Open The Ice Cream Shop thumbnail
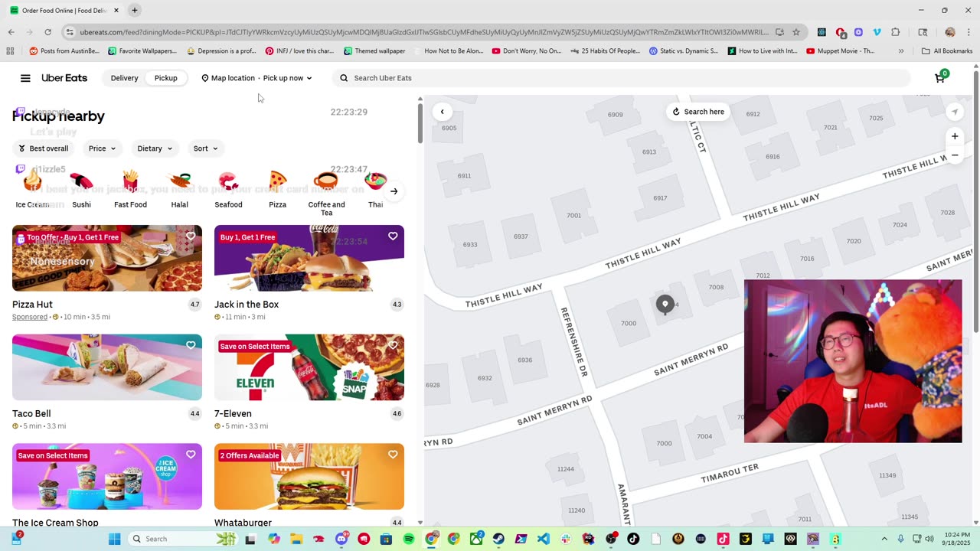980x551 pixels. coord(107,477)
